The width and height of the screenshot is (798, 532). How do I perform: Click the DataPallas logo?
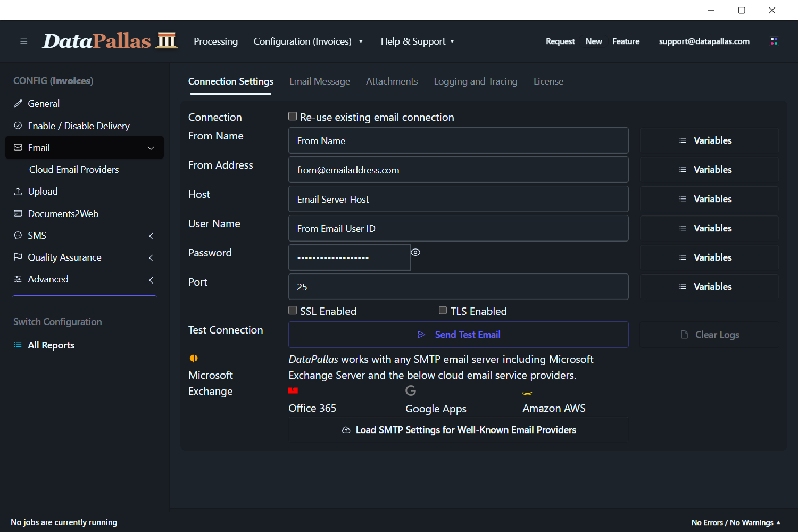pos(110,41)
